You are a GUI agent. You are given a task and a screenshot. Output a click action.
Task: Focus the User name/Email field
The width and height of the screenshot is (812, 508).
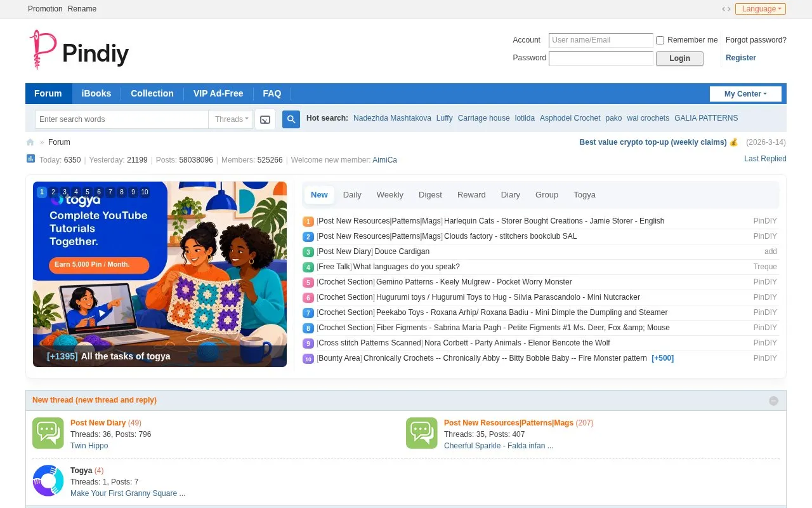click(x=601, y=40)
